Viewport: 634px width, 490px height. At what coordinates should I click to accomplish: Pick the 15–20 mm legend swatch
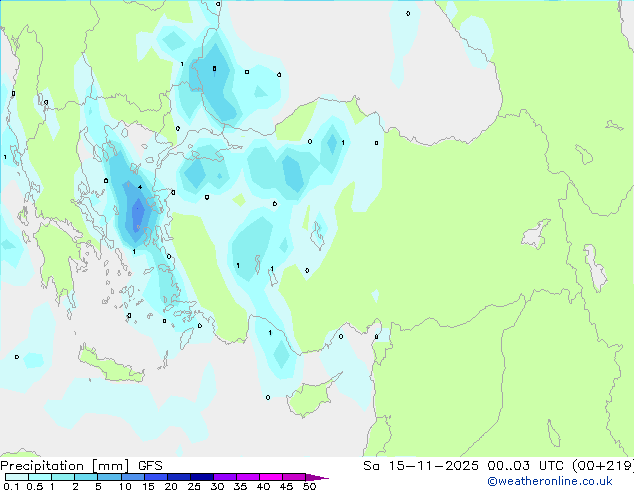click(x=155, y=477)
